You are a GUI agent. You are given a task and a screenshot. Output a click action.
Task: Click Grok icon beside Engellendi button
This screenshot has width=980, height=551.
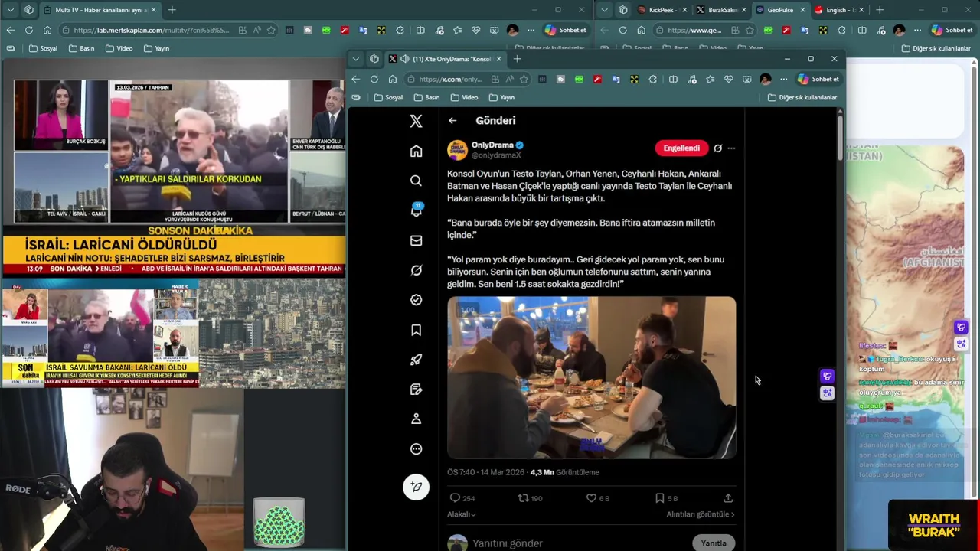click(x=717, y=148)
